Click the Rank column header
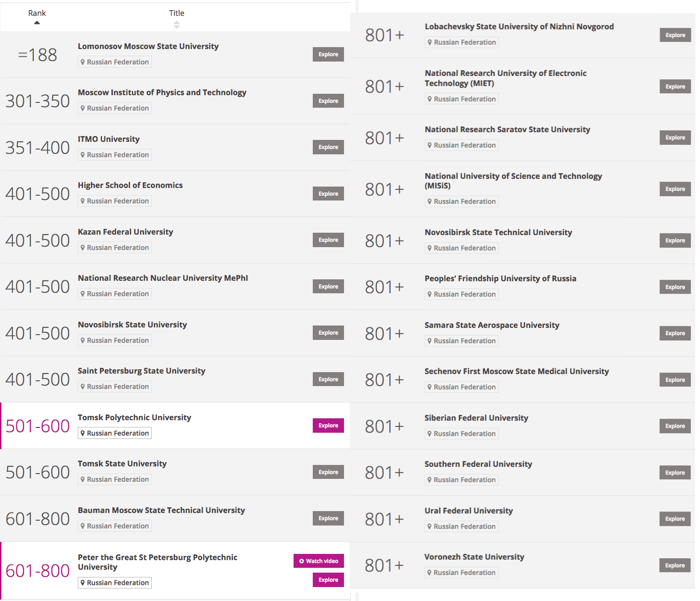Viewport: 700px width, 601px height. point(37,13)
